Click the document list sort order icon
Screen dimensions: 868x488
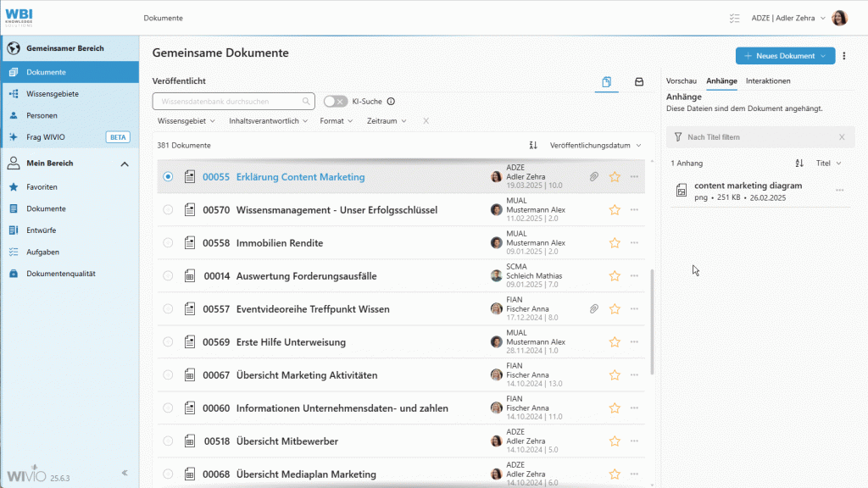pos(533,145)
